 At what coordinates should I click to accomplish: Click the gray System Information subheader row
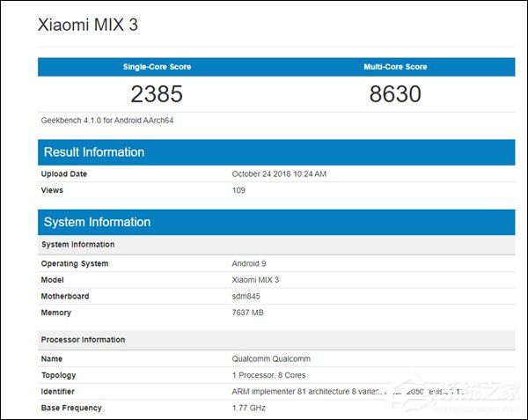coord(276,245)
